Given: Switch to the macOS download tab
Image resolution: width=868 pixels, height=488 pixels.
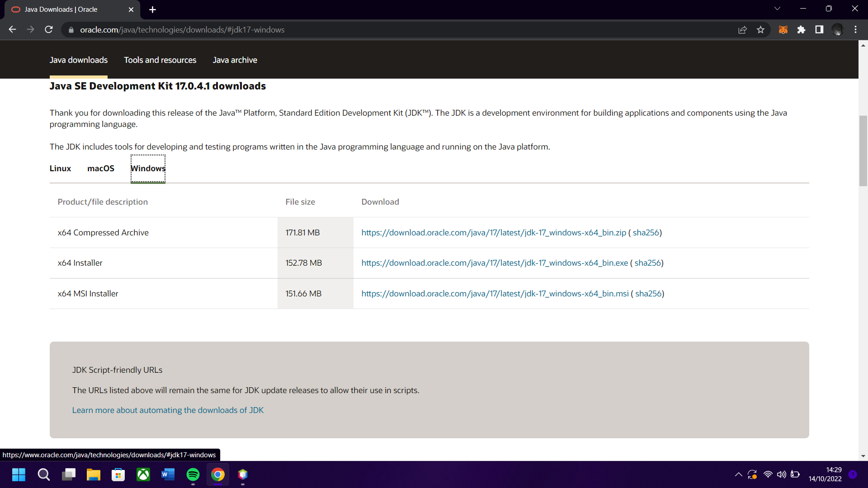Looking at the screenshot, I should pos(101,168).
